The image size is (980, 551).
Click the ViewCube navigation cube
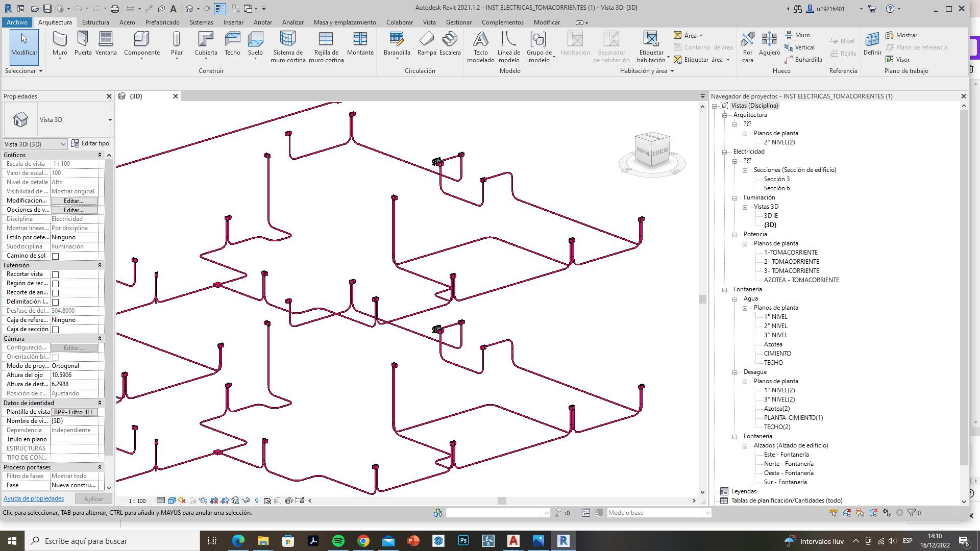pos(652,151)
